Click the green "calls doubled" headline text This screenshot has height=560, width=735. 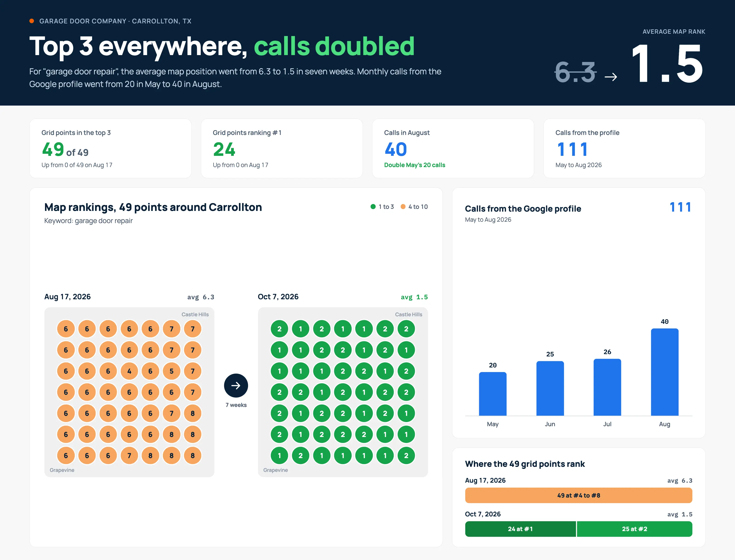(x=334, y=46)
